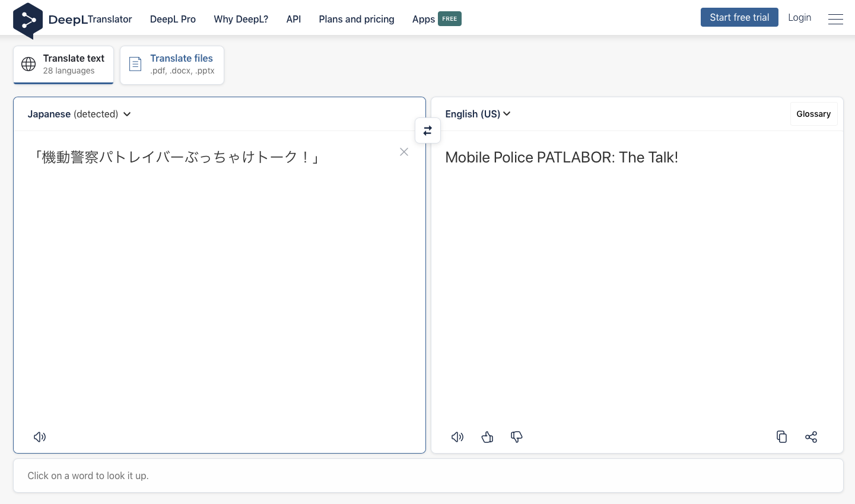This screenshot has width=855, height=504.
Task: Swap source and target languages
Action: pyautogui.click(x=428, y=130)
